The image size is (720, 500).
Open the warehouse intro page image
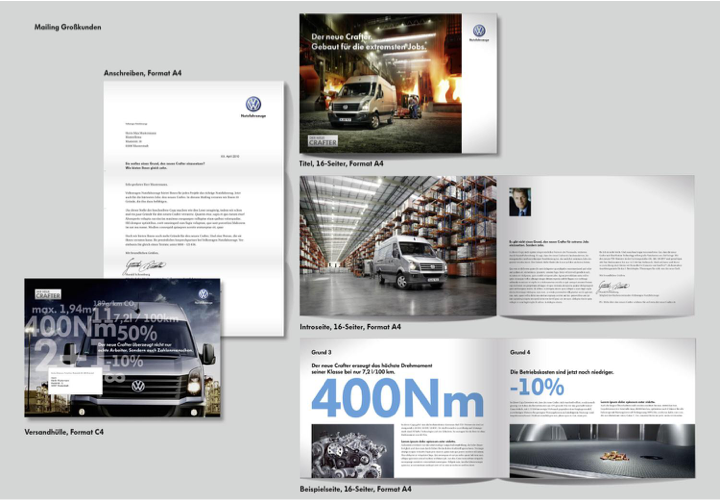click(398, 246)
